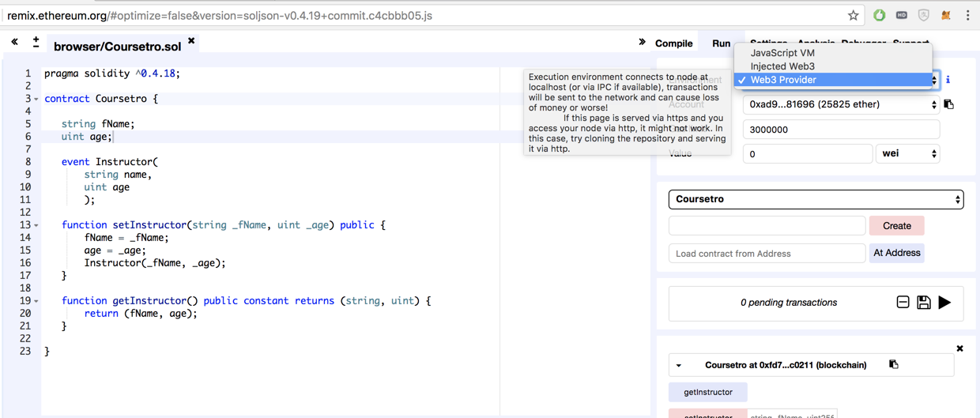The height and width of the screenshot is (418, 980).
Task: Remove the deployed Coursetro instance with X
Action: [959, 348]
